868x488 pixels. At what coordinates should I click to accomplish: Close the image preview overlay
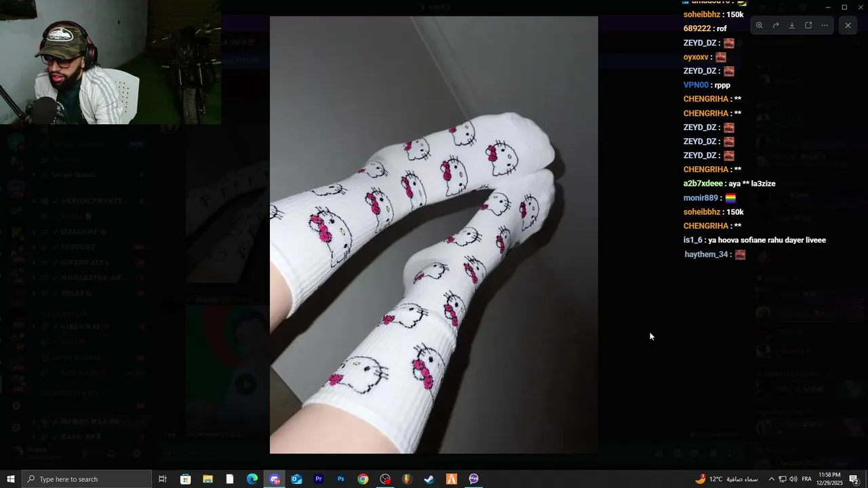[x=848, y=25]
